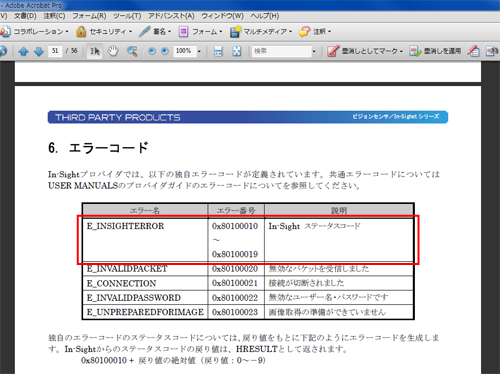Open the マルチメディア toolbar menu
The image size is (500, 374).
[261, 32]
